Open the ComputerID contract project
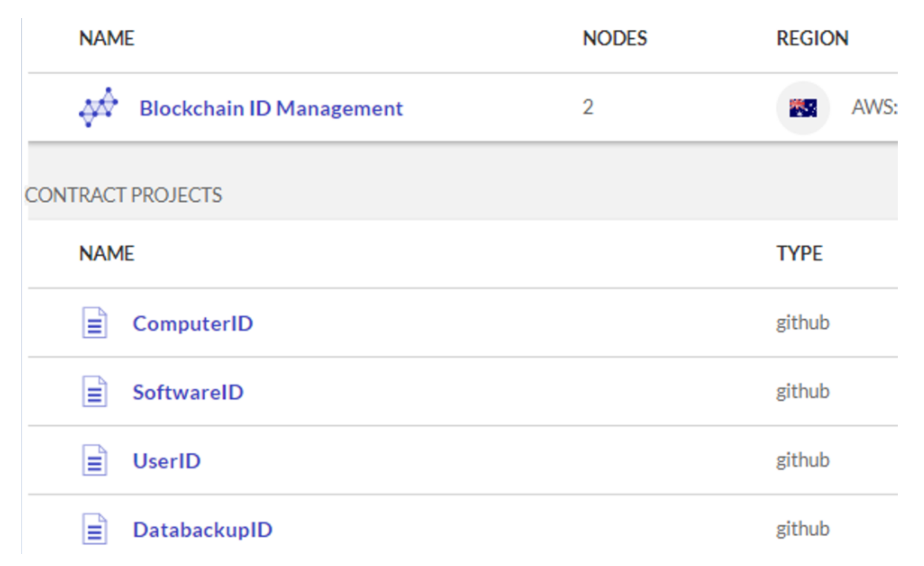 (193, 323)
